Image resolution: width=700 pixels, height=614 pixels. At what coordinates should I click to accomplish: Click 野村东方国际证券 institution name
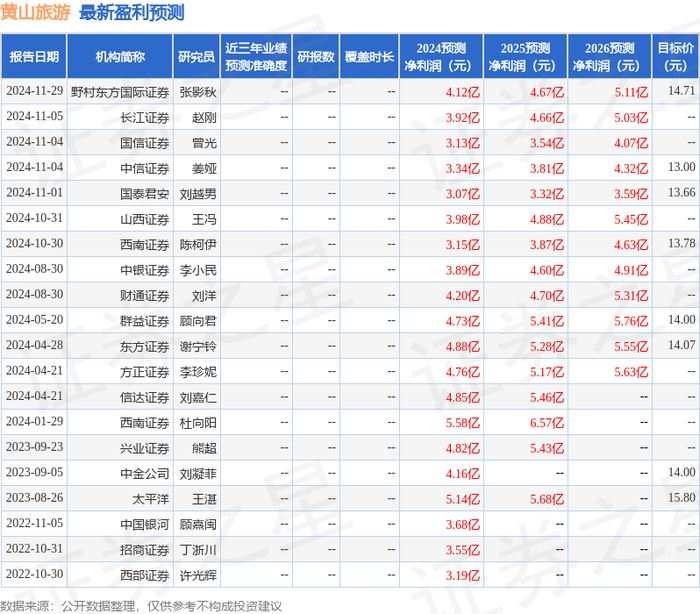120,92
